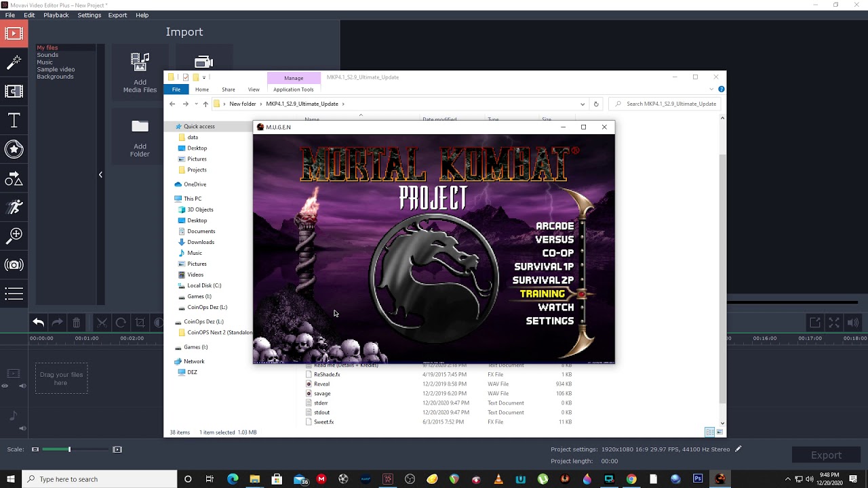This screenshot has height=488, width=868.
Task: Open the Playback menu in Movavi
Action: tap(56, 15)
